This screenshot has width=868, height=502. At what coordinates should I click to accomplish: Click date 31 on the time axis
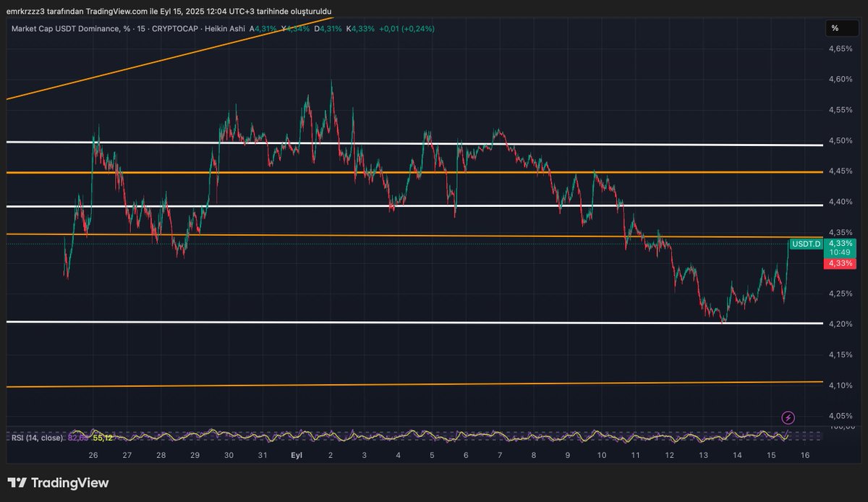(263, 455)
